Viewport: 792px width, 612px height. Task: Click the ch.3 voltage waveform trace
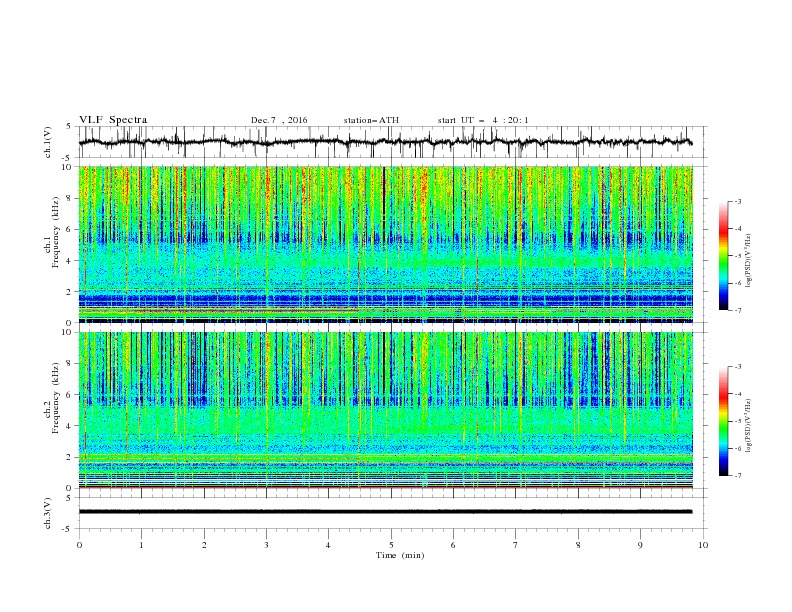click(x=386, y=512)
